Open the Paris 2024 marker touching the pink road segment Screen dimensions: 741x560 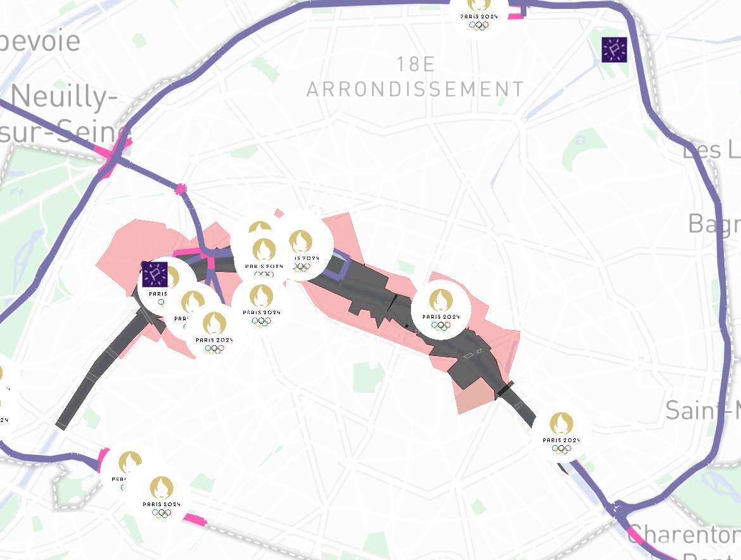[161, 497]
